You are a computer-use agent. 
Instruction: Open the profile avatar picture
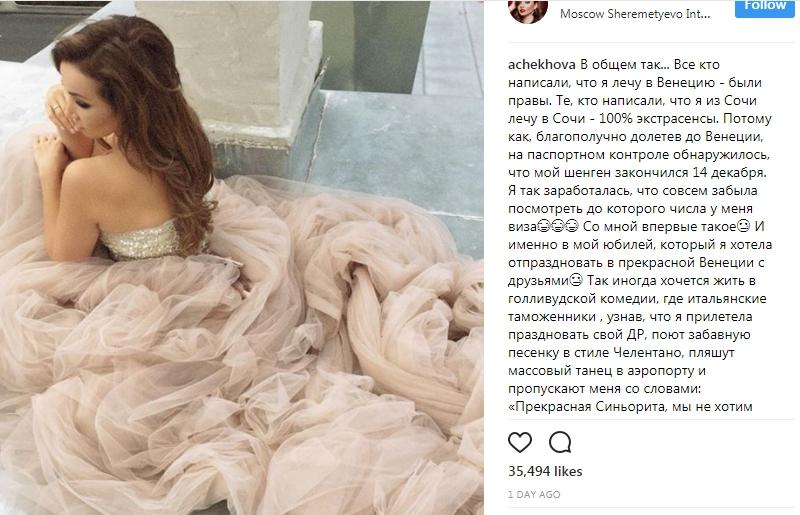tap(528, 10)
